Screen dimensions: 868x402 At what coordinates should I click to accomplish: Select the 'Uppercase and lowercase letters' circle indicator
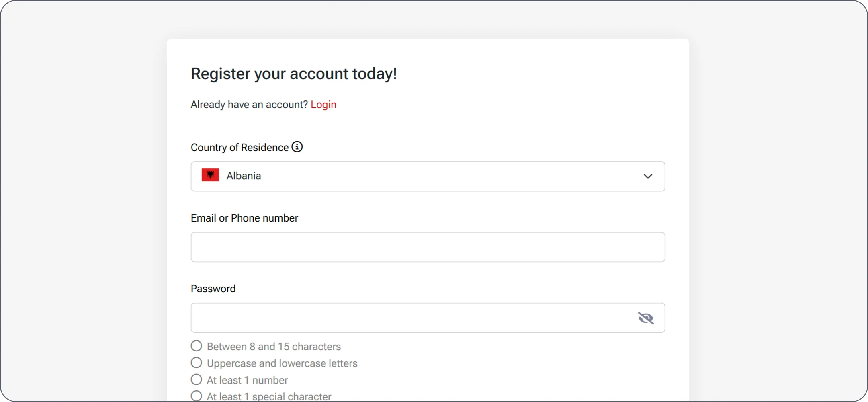pos(197,363)
